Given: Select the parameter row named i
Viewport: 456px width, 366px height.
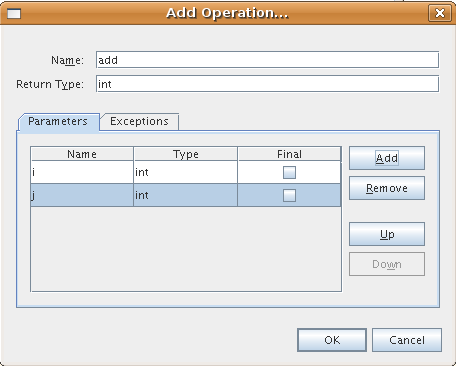Looking at the screenshot, I should tap(186, 172).
